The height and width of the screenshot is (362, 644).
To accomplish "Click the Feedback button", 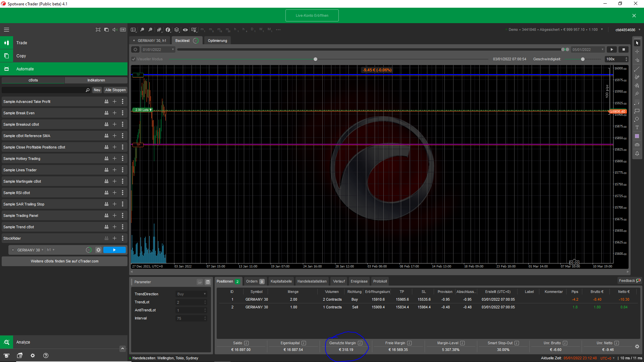I will point(629,281).
